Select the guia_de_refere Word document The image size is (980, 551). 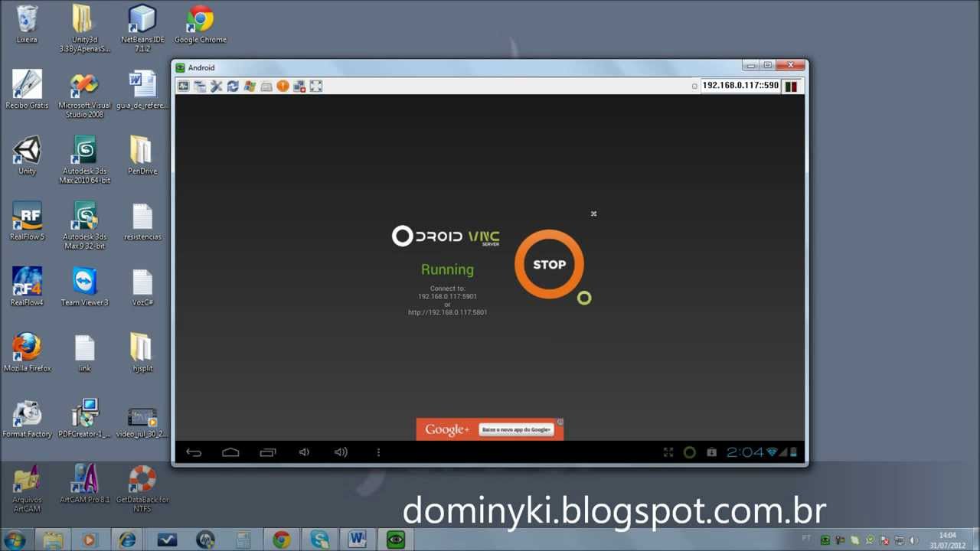click(x=142, y=90)
